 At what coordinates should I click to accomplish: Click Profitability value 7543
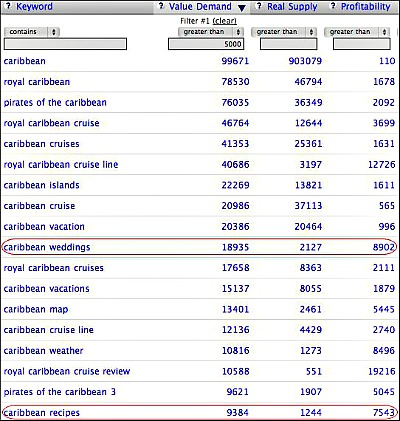click(x=384, y=413)
